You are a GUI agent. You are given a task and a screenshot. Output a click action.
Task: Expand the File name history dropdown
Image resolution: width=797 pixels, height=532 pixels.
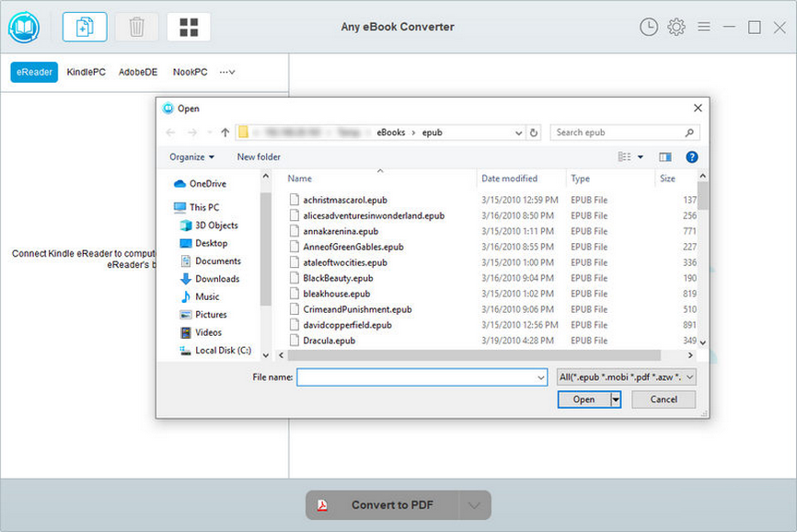pos(541,377)
